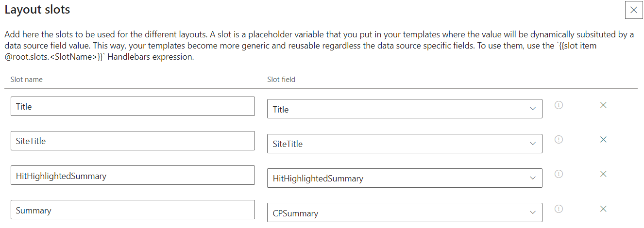Click the Layout slots heading
The width and height of the screenshot is (644, 228).
coord(37,9)
